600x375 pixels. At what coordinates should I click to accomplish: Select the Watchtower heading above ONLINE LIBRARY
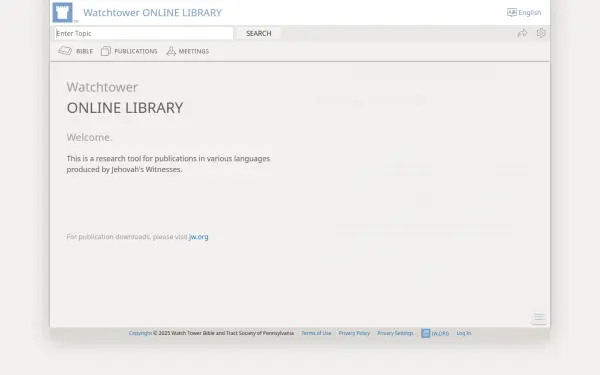pos(102,87)
